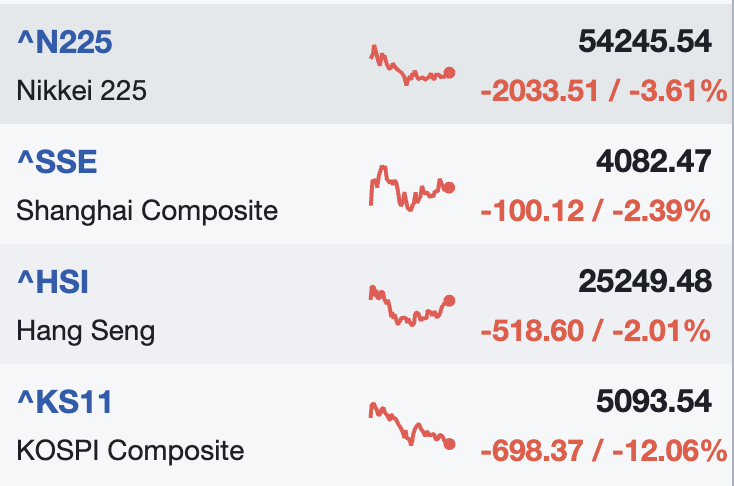The width and height of the screenshot is (734, 486).
Task: Open the ^N225 ticker symbol link
Action: click(x=64, y=42)
